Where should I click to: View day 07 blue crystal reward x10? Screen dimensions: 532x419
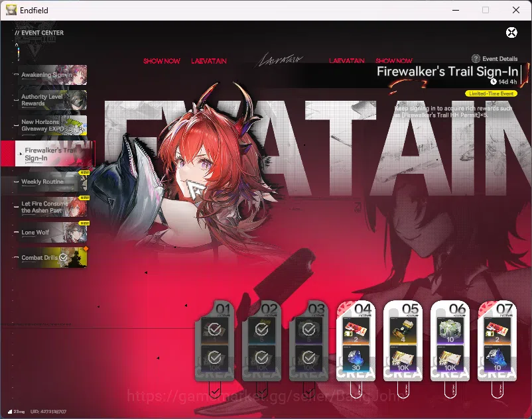(x=498, y=359)
